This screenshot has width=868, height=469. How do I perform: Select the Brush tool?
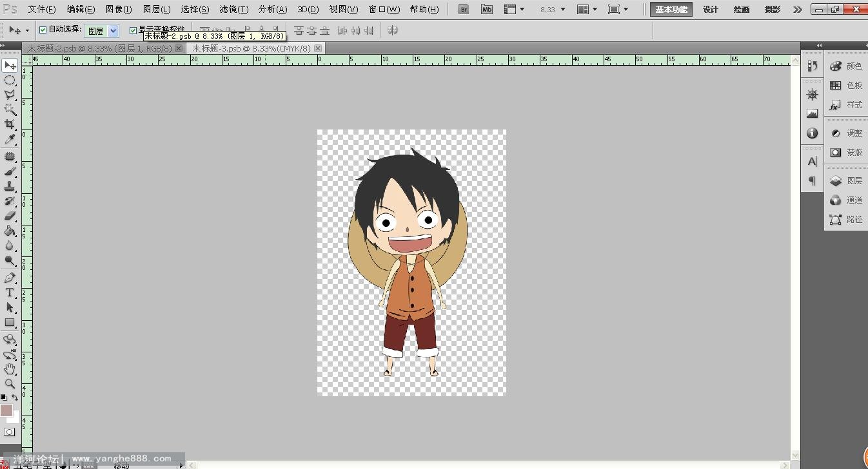10,171
